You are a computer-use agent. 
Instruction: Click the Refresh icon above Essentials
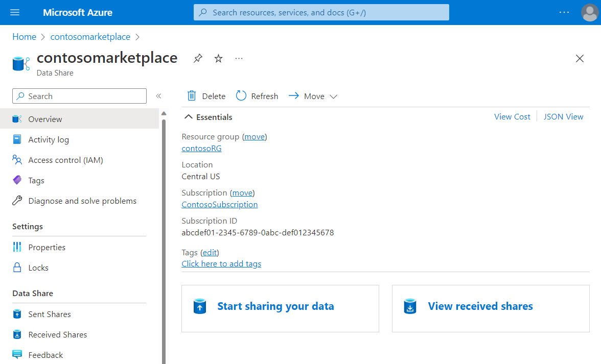pyautogui.click(x=240, y=95)
